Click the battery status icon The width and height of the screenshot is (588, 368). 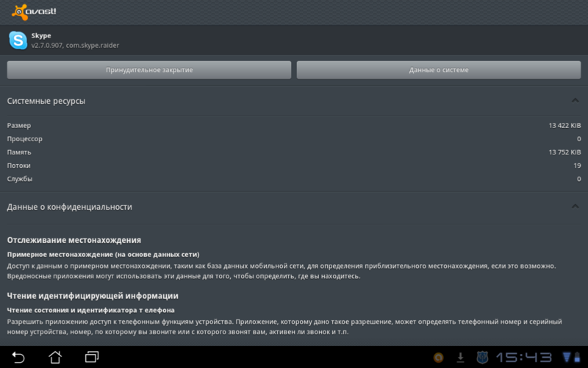coord(577,357)
